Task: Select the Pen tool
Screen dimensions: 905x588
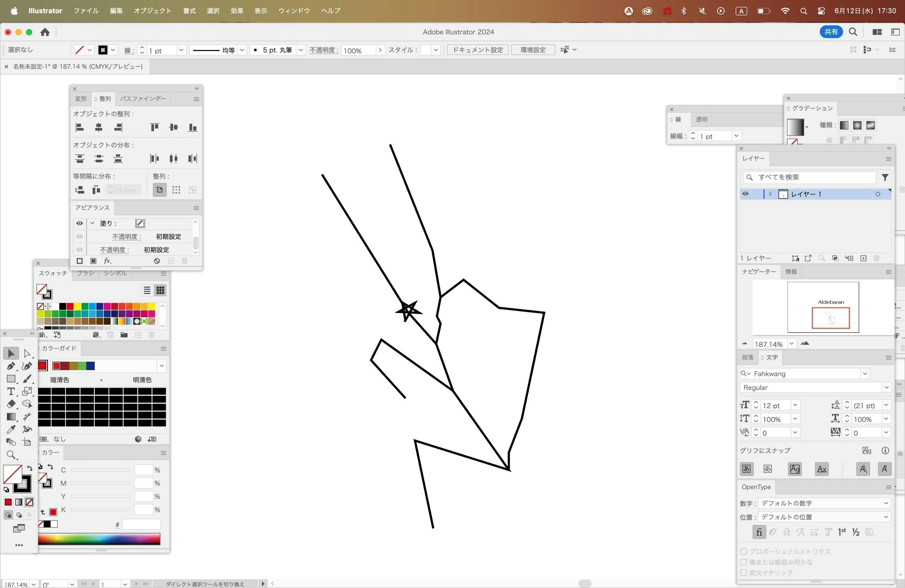Action: point(11,366)
